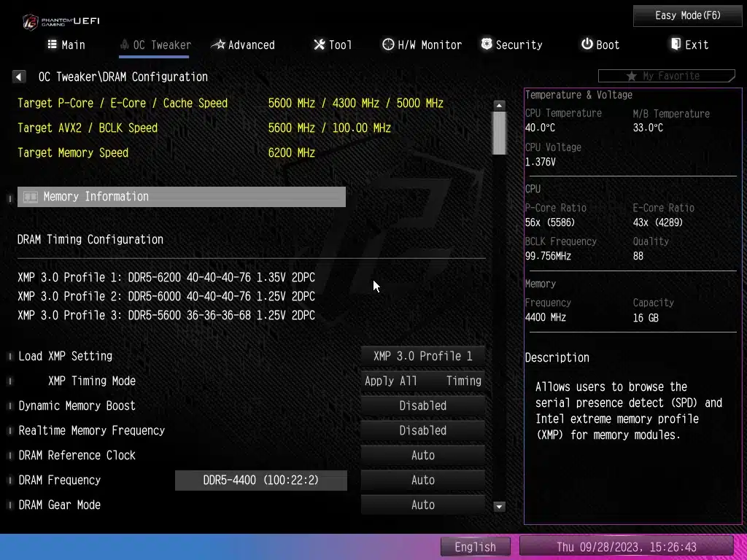
Task: Change XMP Timing Mode value
Action: [422, 381]
